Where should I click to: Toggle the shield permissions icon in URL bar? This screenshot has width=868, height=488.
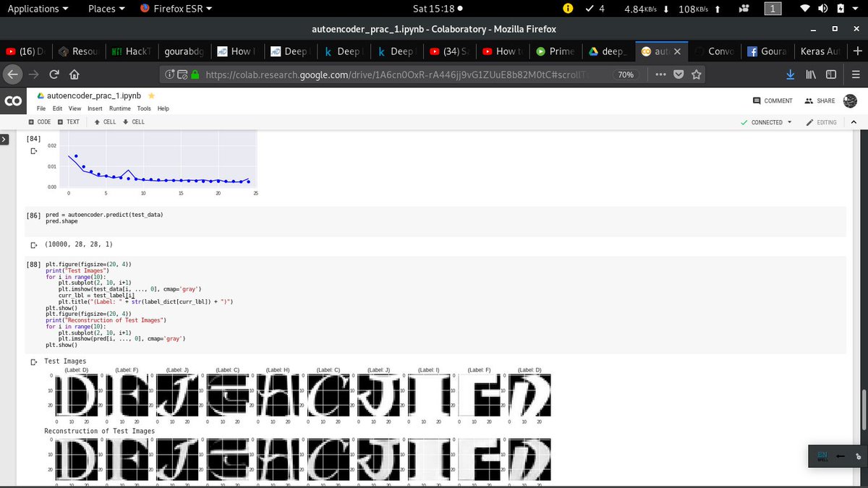click(169, 74)
